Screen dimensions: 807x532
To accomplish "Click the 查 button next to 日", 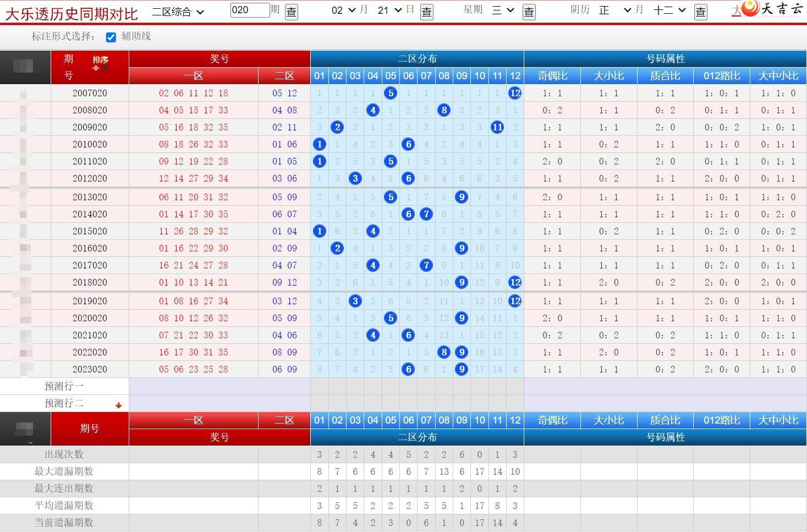I will [x=426, y=12].
